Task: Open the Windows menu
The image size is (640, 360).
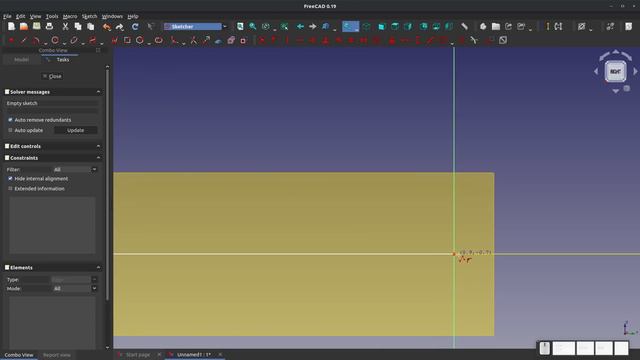Action: (x=112, y=16)
